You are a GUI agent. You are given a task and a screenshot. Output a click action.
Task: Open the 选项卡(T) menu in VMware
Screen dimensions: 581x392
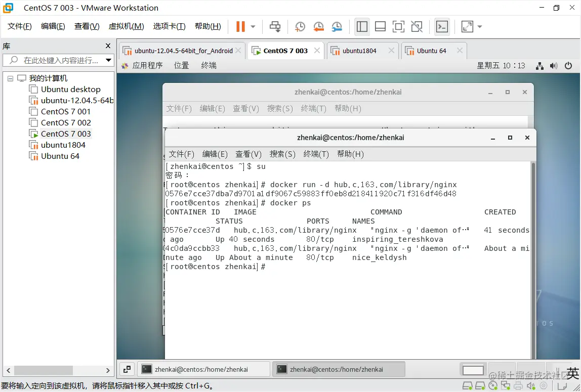[x=170, y=26]
